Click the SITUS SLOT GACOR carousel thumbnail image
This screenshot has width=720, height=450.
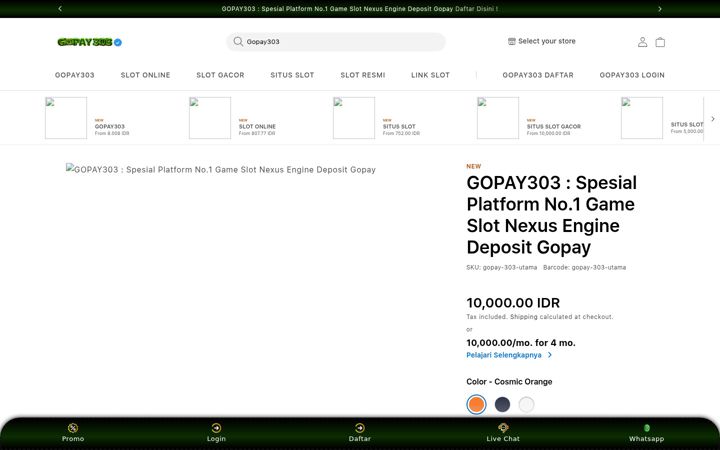tap(498, 118)
